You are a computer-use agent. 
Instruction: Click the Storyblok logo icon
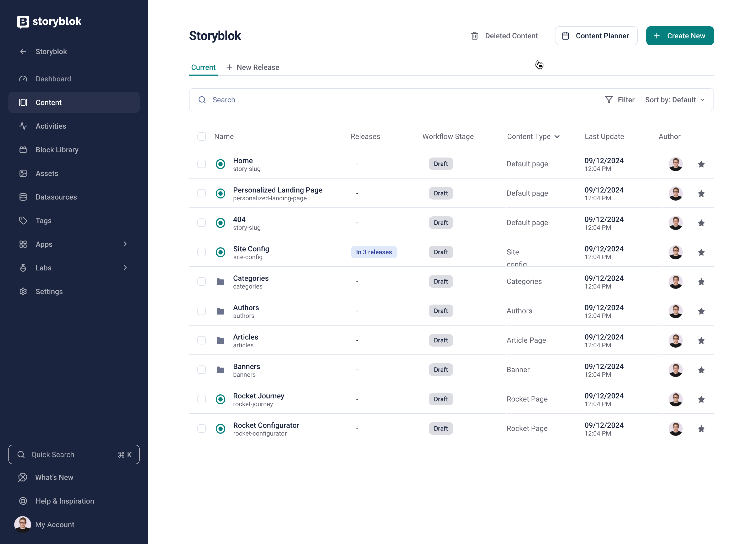pos(23,22)
